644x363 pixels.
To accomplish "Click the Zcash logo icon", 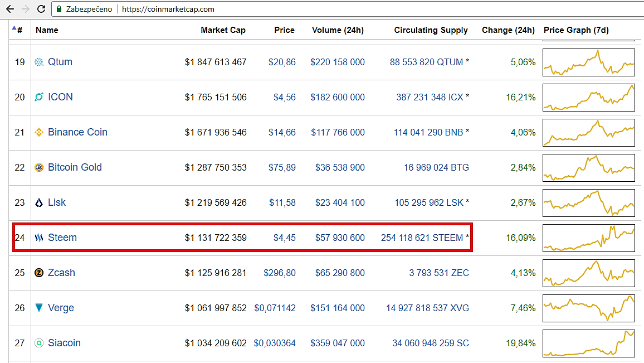I will (39, 273).
